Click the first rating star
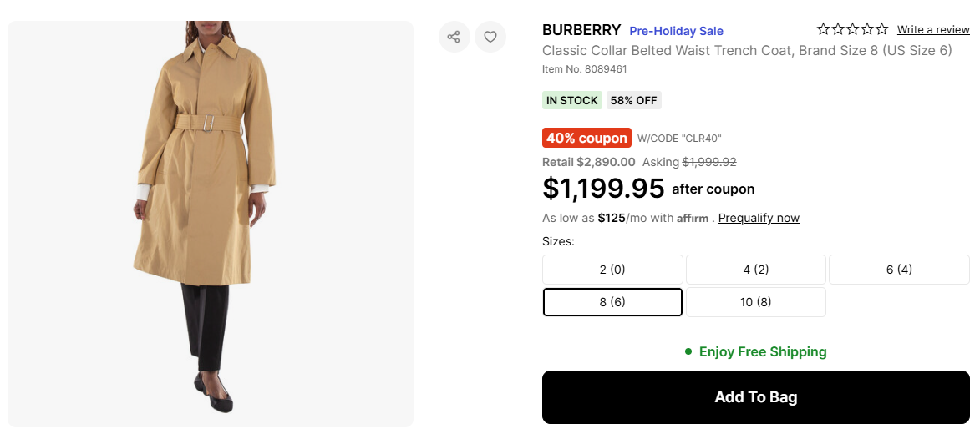This screenshot has height=439, width=980. (x=824, y=29)
